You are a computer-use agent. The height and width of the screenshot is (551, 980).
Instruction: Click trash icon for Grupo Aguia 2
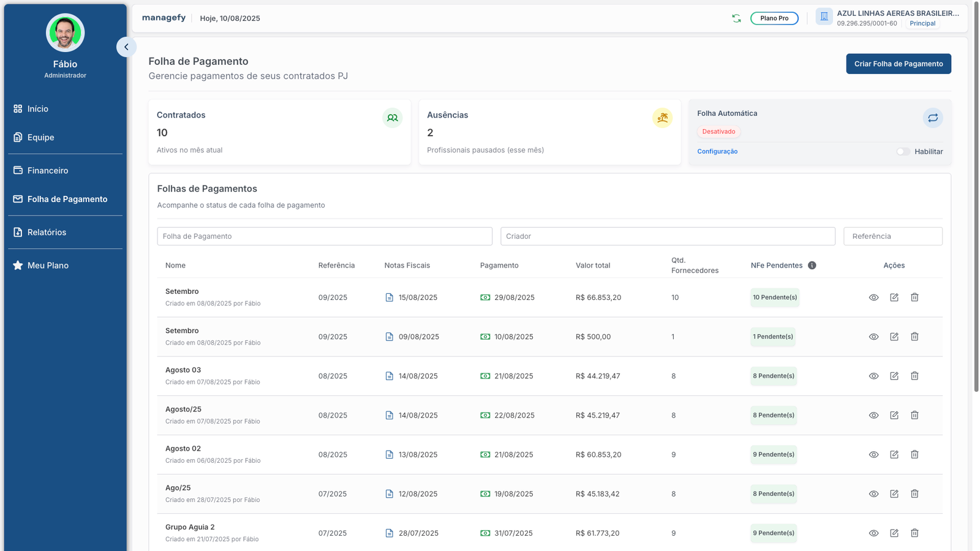click(914, 533)
